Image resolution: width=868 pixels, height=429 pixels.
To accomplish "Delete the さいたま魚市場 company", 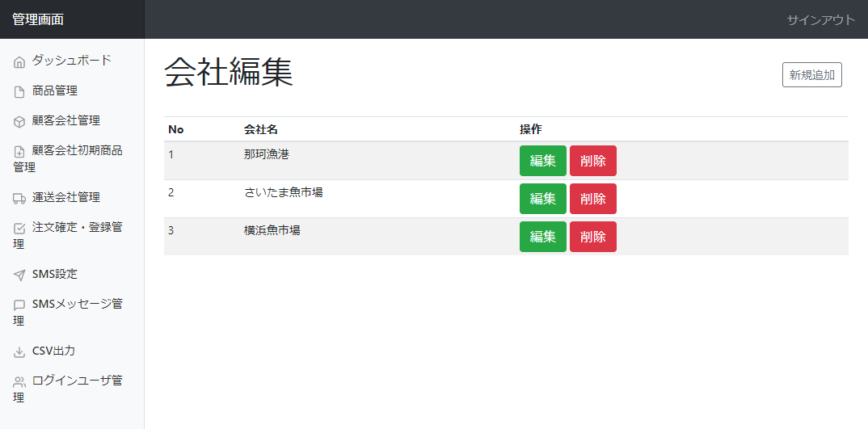I will [592, 199].
